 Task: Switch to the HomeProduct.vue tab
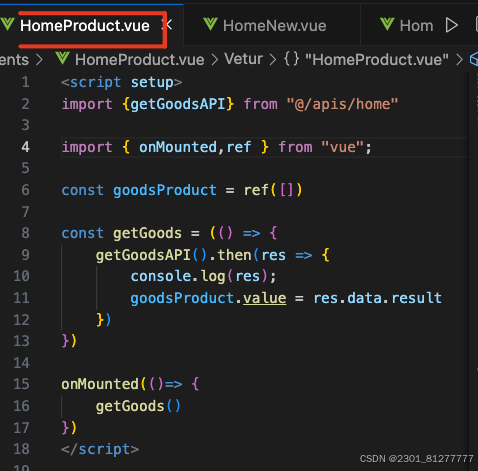point(85,26)
